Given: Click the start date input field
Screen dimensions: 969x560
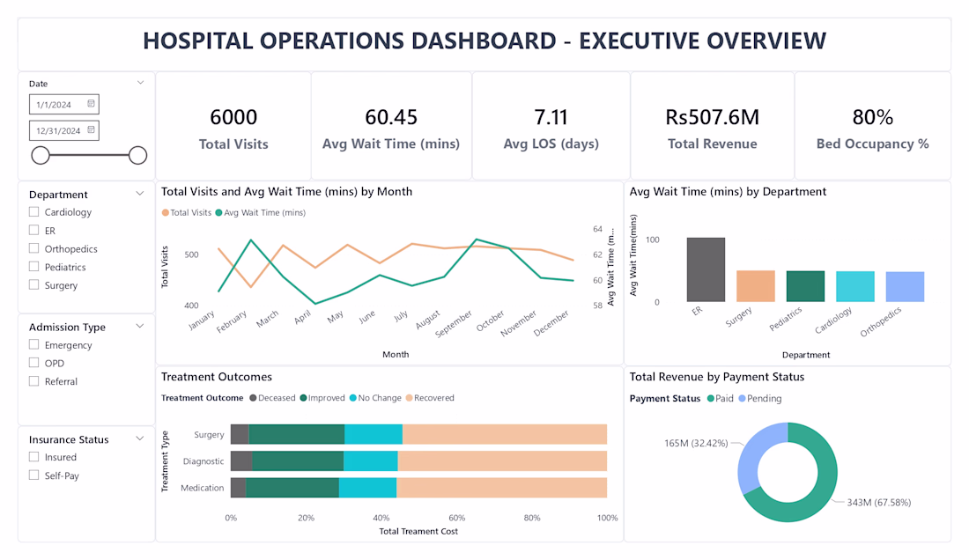Looking at the screenshot, I should 63,105.
